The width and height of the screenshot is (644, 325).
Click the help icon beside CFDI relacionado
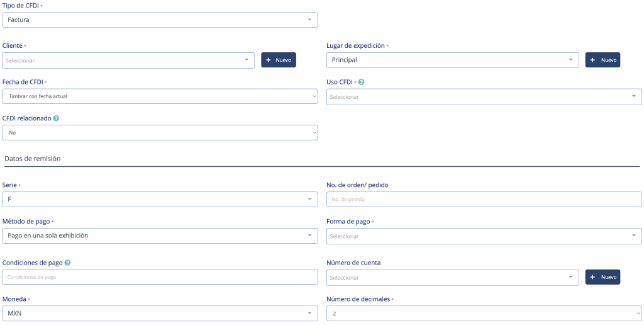(x=57, y=118)
